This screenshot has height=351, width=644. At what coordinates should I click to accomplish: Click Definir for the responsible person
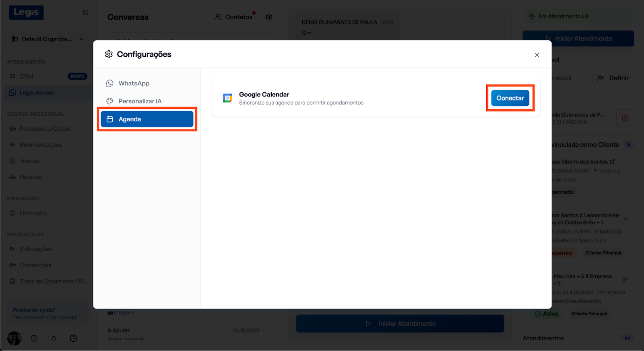coord(613,78)
